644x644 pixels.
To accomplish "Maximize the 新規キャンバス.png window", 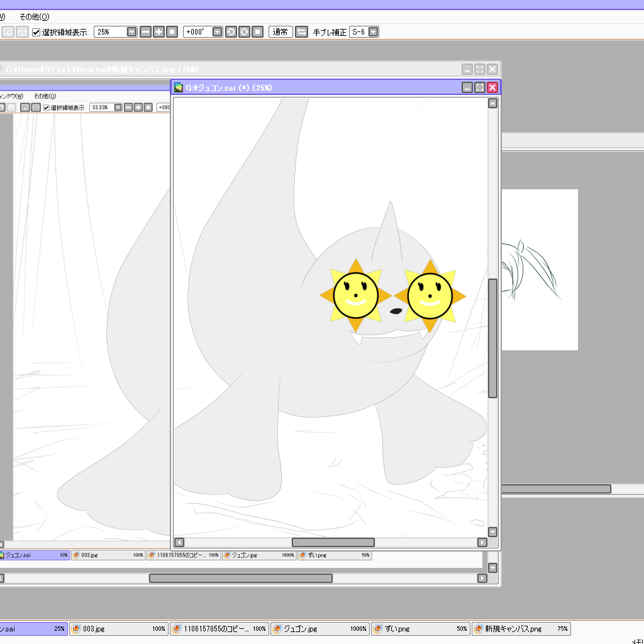I will point(480,69).
